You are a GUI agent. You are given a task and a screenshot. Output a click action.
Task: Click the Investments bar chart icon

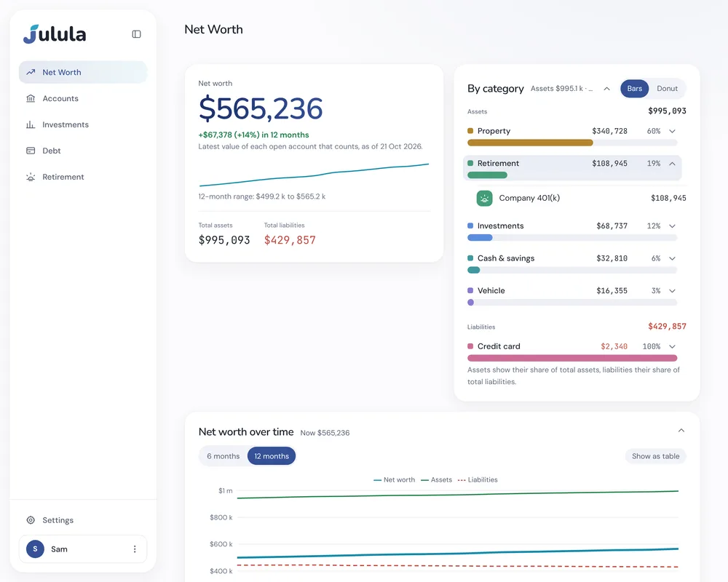pos(31,124)
